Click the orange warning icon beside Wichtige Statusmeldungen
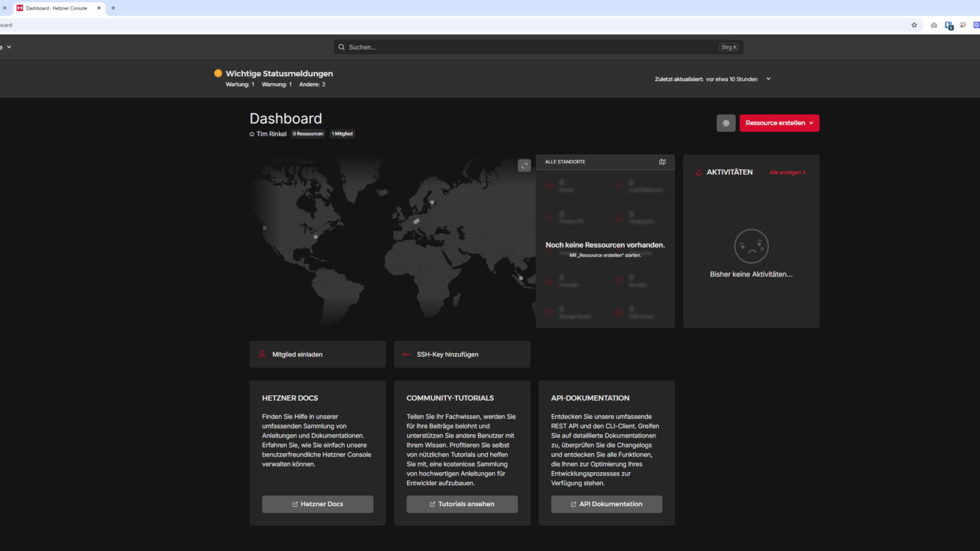The image size is (980, 551). [x=218, y=73]
